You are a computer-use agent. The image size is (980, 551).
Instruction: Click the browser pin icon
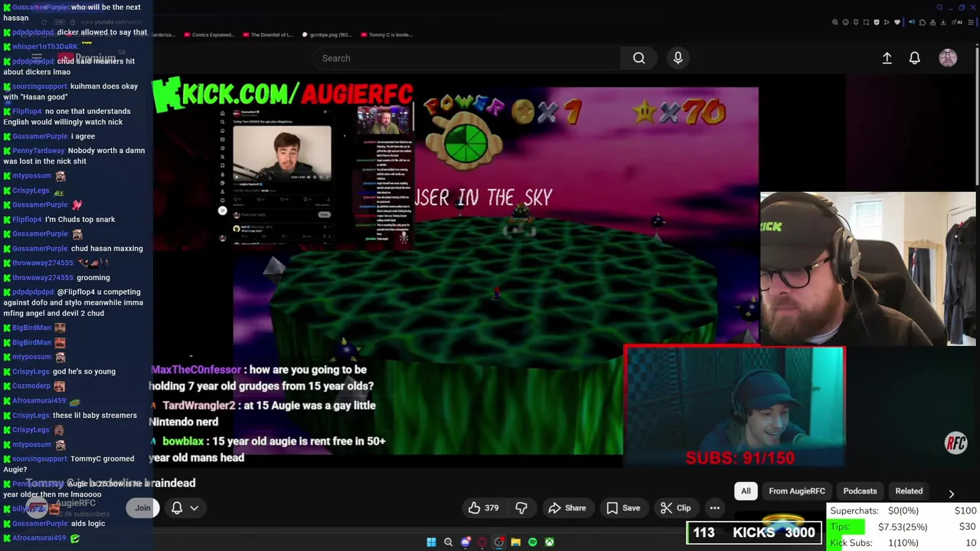[856, 22]
